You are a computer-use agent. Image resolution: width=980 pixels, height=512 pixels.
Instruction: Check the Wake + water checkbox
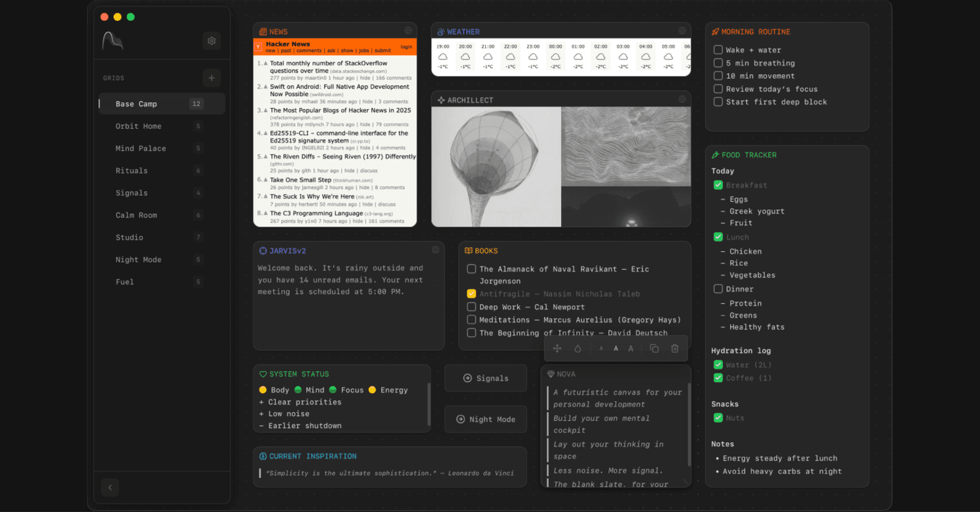(718, 50)
